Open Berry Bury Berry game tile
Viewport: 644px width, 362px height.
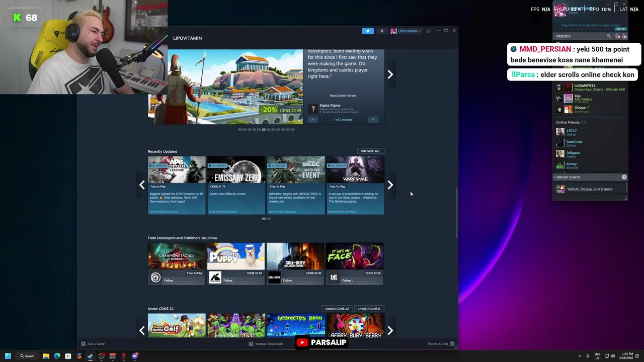[355, 325]
